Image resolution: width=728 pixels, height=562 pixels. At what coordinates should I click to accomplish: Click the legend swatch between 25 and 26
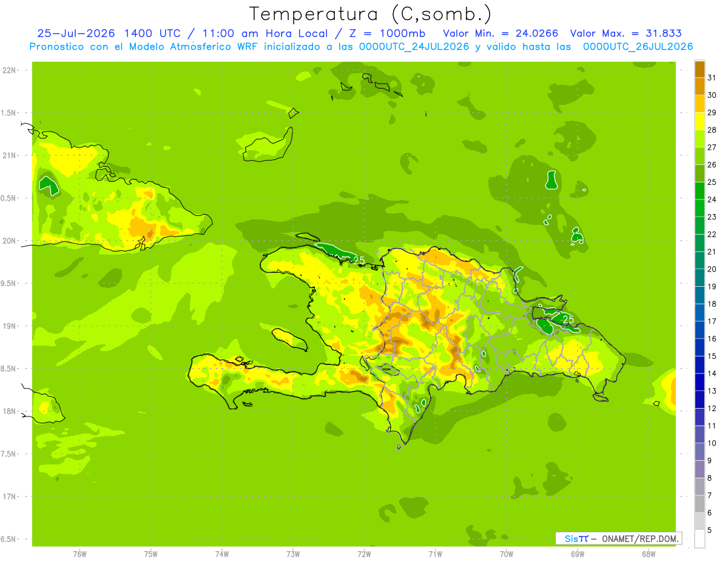click(x=699, y=173)
